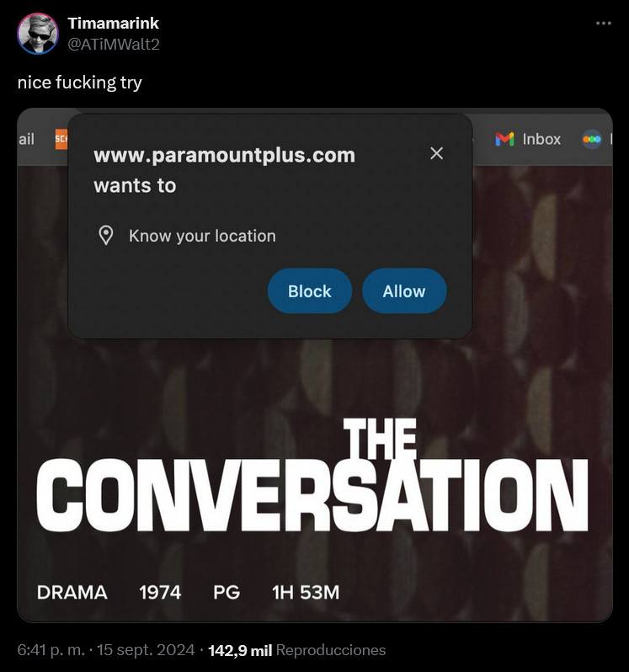Allow paramountplus.com to know location

(404, 291)
